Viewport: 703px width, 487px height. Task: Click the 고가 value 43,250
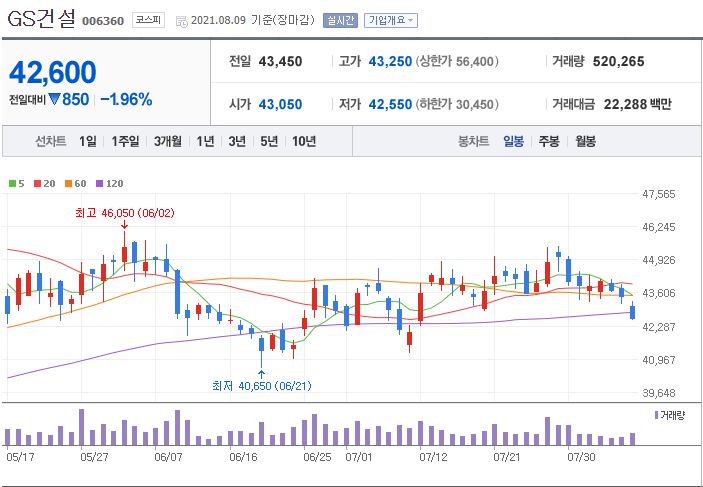click(x=390, y=61)
